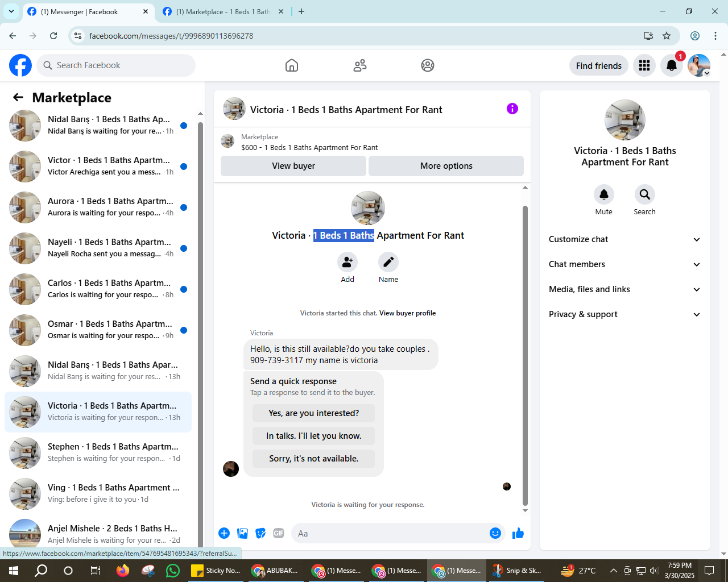
Task: Open the tab search dropdown in Chrome
Action: (11, 11)
